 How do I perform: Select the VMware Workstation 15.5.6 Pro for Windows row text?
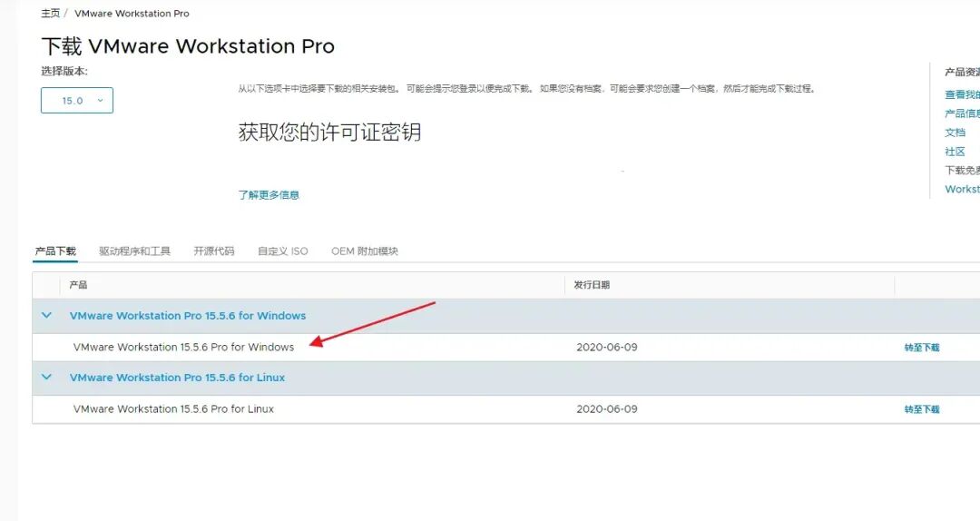point(183,347)
